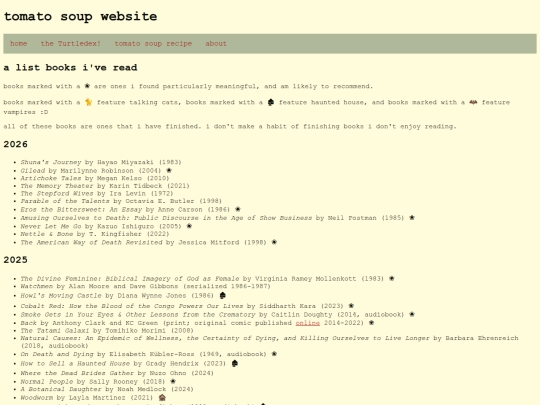Click the star icon in the legend sentence
The height and width of the screenshot is (405, 540).
coord(87,86)
